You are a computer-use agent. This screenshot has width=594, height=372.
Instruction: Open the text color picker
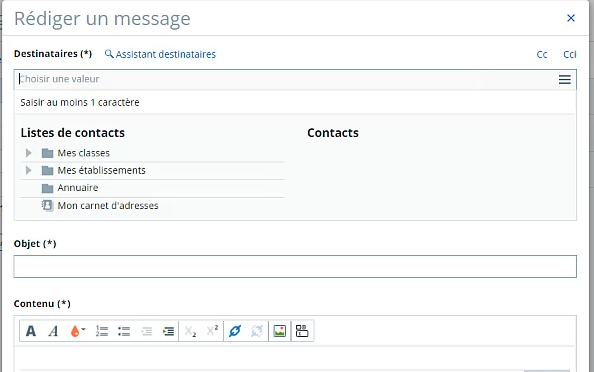(78, 331)
